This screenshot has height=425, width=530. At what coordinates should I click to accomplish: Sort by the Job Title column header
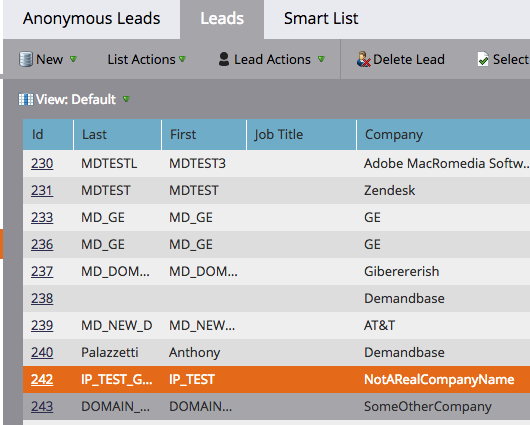tap(302, 135)
